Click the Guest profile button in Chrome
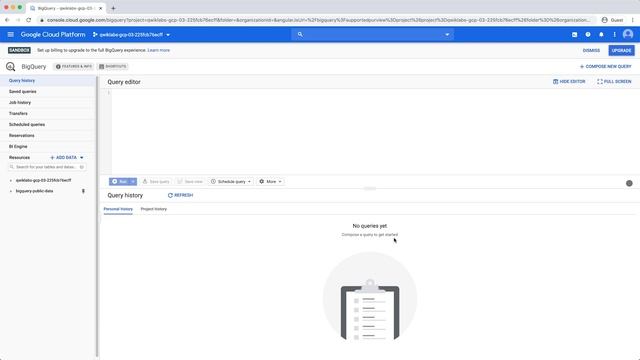Viewport: 640px width, 360px height. coord(612,20)
